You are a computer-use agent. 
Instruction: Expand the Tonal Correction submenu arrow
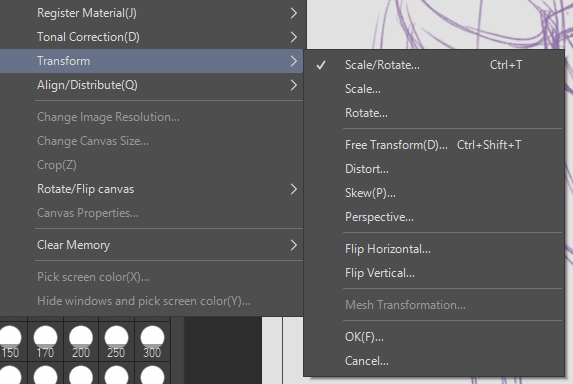click(x=293, y=37)
